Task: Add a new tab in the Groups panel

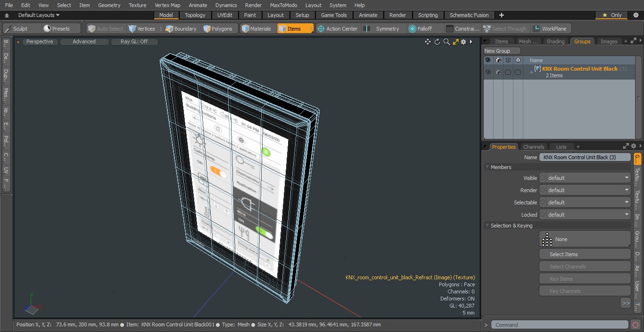Action: (x=626, y=41)
